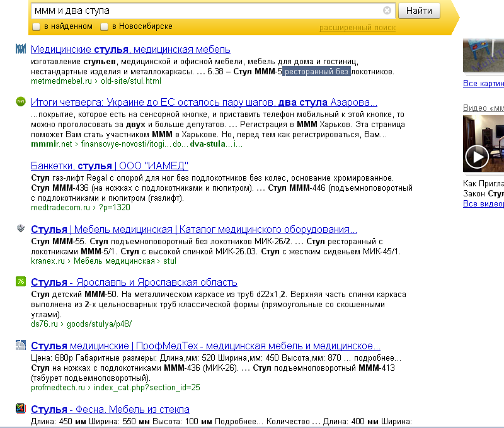Click favicon beside Фесна Мебель из стекла
Image resolution: width=504 pixels, height=428 pixels.
point(21,408)
